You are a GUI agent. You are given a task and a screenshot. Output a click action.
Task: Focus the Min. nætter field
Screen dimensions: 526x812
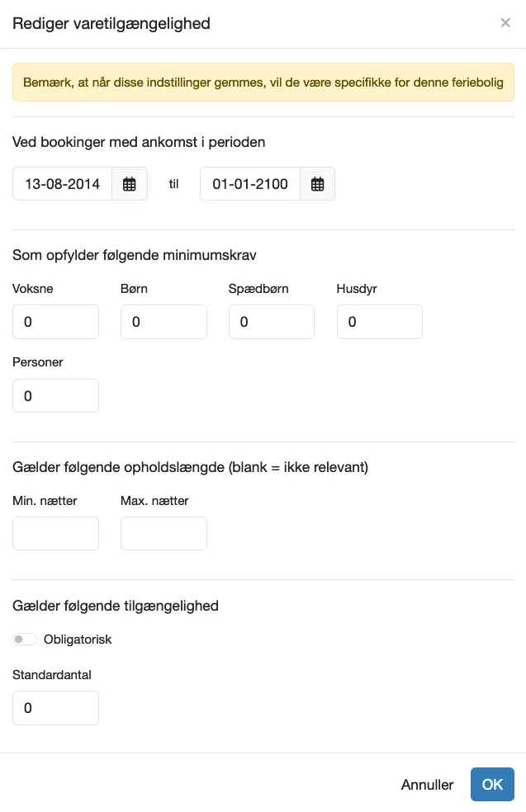pyautogui.click(x=55, y=533)
